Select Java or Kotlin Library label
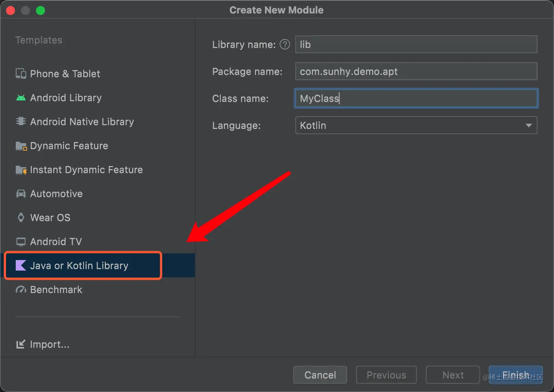Screen dimensions: 554x392 pyautogui.click(x=79, y=266)
